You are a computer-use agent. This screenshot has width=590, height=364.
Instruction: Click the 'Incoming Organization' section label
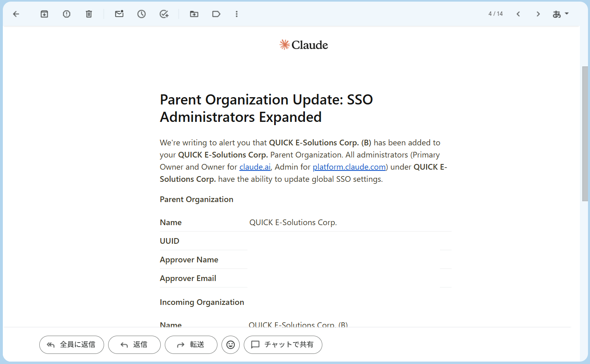[x=202, y=302]
